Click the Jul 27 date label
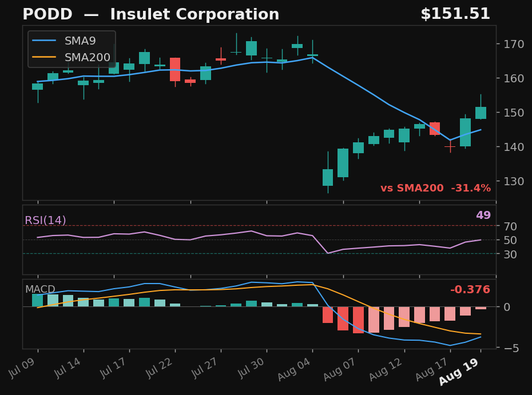Viewport: 532px width, 395px height. pyautogui.click(x=205, y=368)
